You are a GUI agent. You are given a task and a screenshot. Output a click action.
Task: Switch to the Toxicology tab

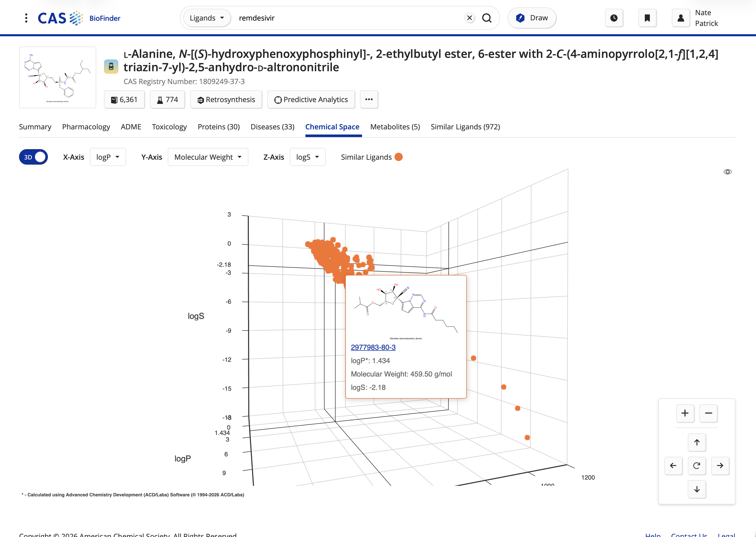click(x=169, y=127)
